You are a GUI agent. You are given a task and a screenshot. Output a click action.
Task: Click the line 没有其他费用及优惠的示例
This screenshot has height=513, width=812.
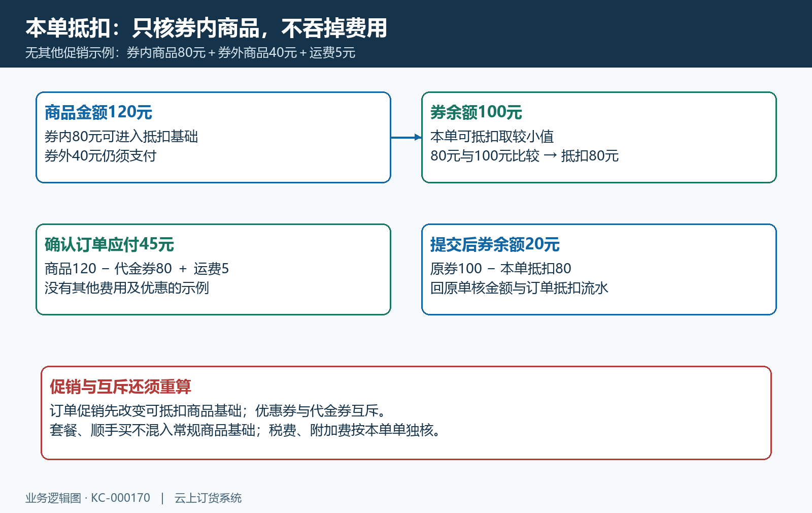[x=127, y=288]
